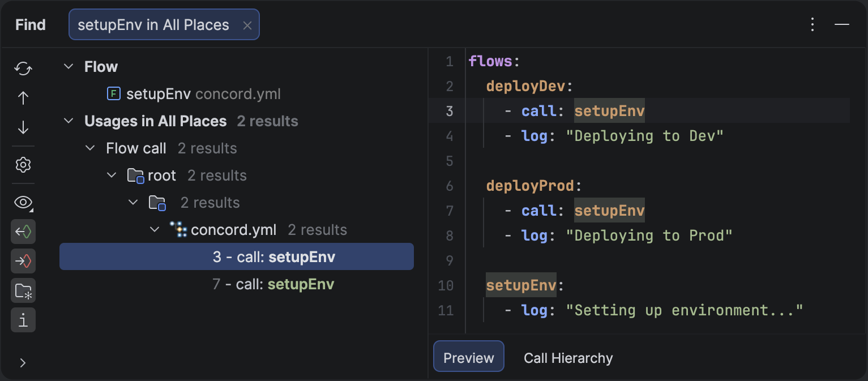Hide the Find tool window

point(842,24)
